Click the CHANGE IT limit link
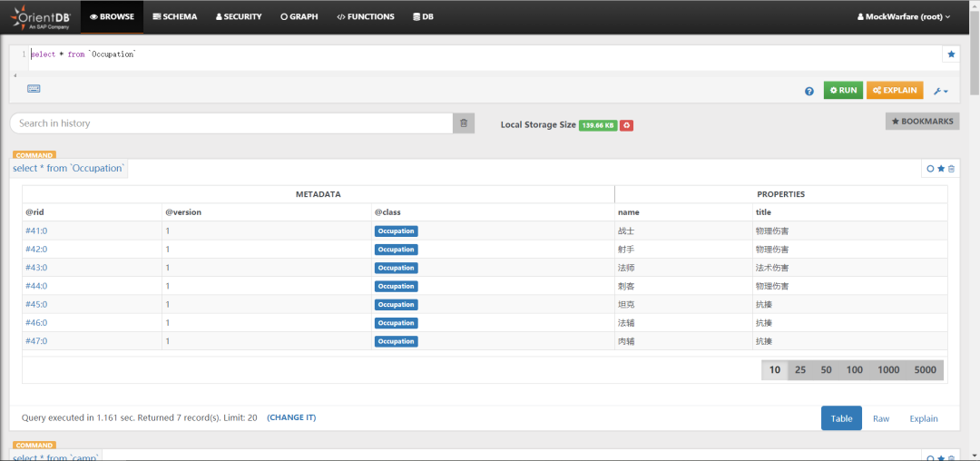 (291, 417)
